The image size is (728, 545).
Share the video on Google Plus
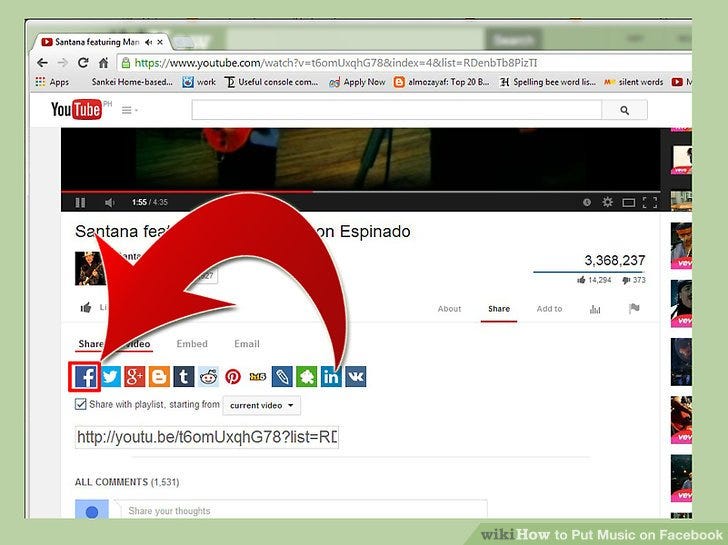point(135,376)
